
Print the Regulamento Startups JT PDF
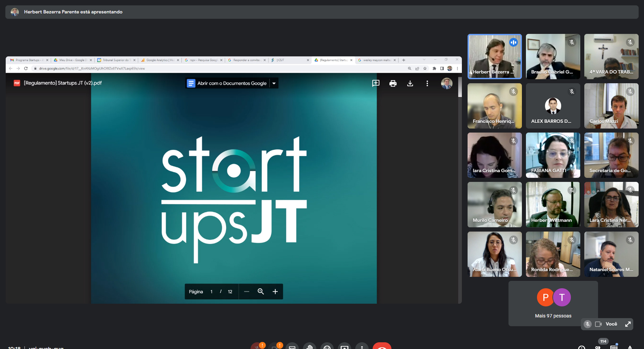(x=393, y=84)
